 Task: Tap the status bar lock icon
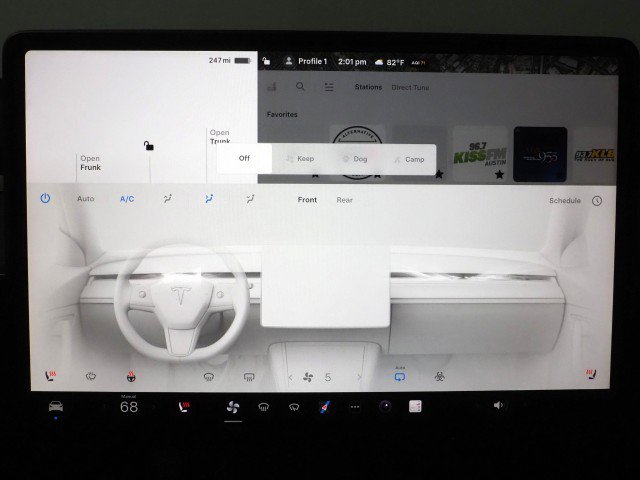click(x=266, y=61)
